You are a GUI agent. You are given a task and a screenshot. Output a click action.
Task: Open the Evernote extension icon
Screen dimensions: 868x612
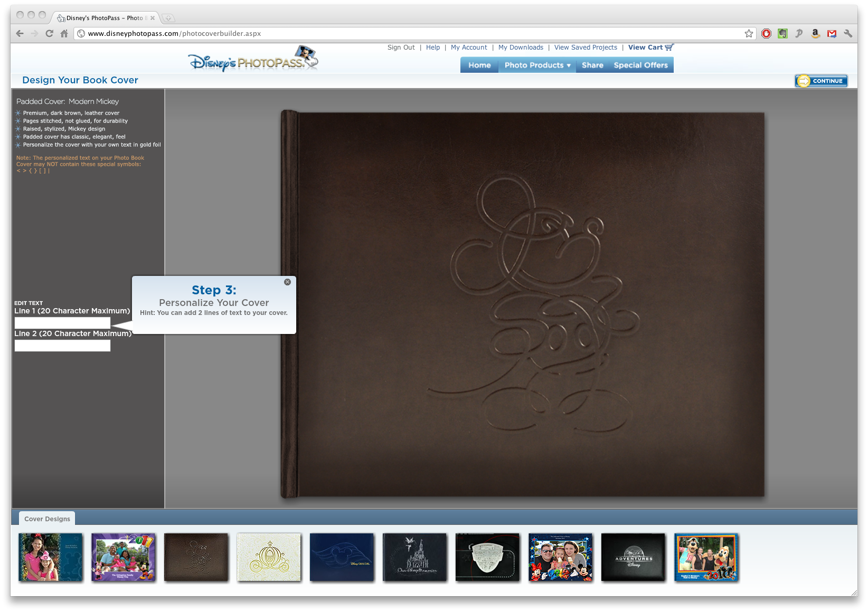pos(782,33)
